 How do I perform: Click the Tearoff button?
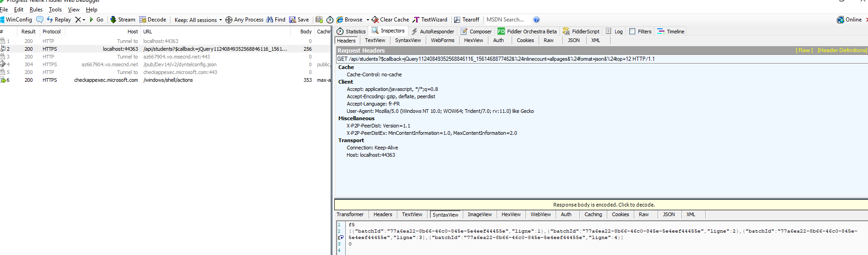coord(466,20)
